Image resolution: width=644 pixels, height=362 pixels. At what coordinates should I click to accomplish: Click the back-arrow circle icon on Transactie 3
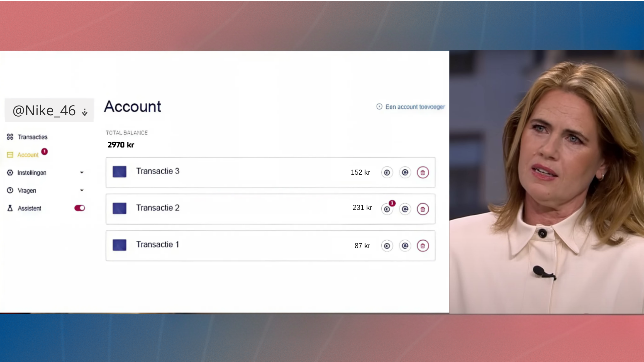[387, 172]
